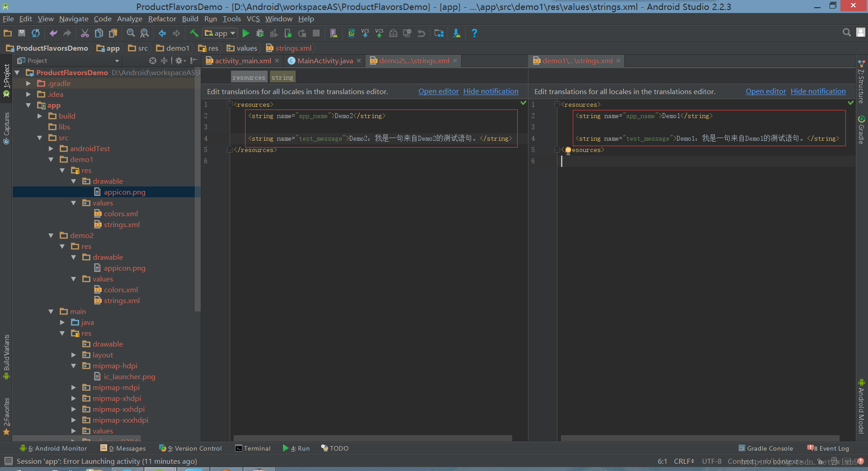Open the Android Monitor panel

pyautogui.click(x=53, y=448)
